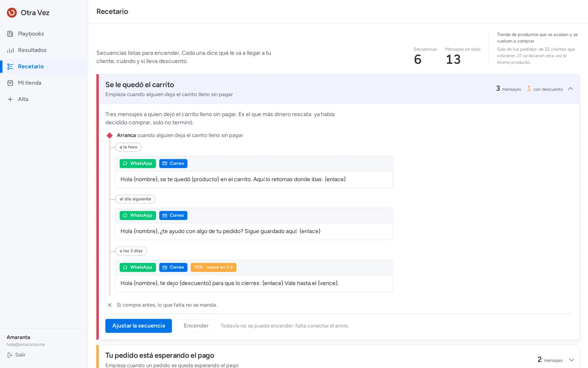
Task: Click the 'Tu pedido está esperando el pago' heading
Action: [160, 355]
